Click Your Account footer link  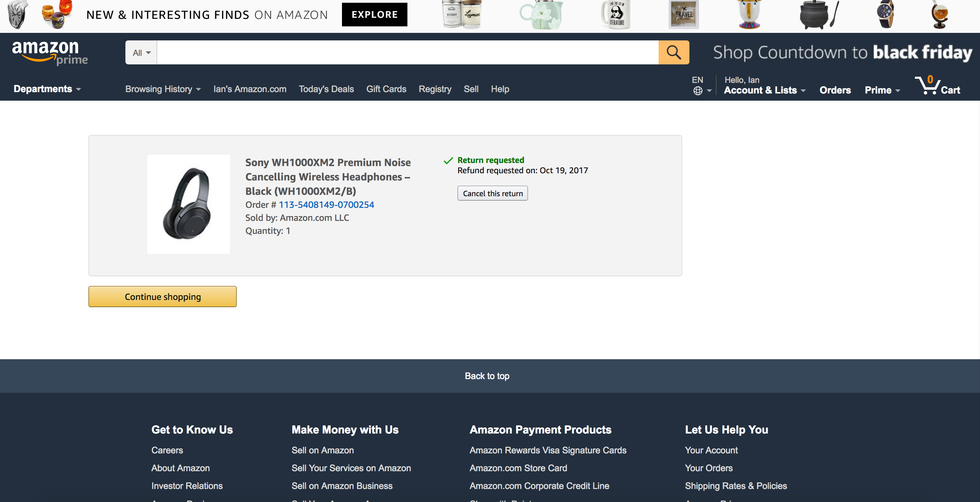pyautogui.click(x=711, y=450)
